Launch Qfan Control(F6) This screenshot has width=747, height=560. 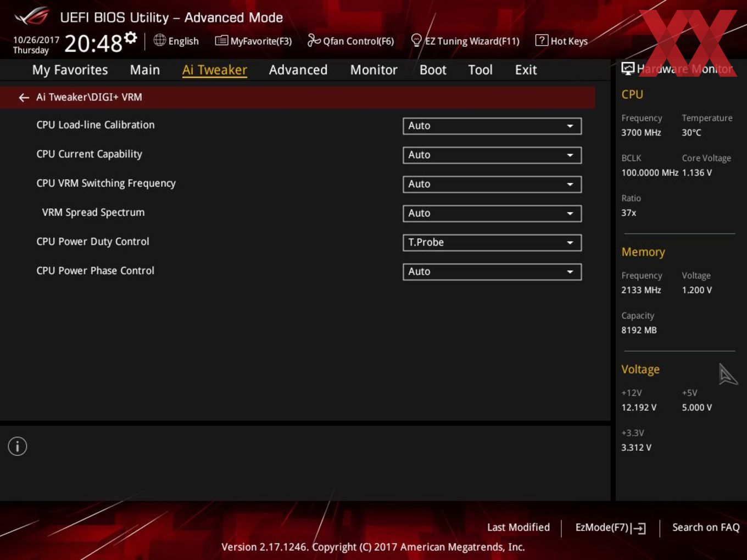(x=350, y=41)
